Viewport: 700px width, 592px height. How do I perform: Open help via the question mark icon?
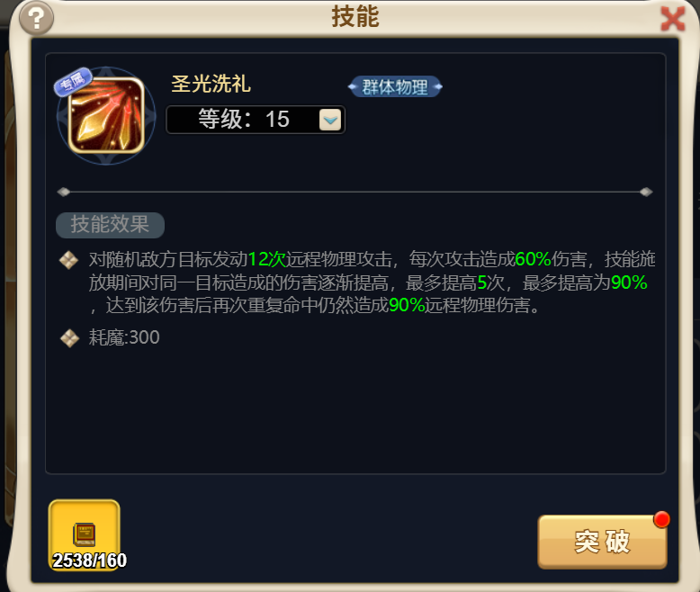click(x=36, y=18)
